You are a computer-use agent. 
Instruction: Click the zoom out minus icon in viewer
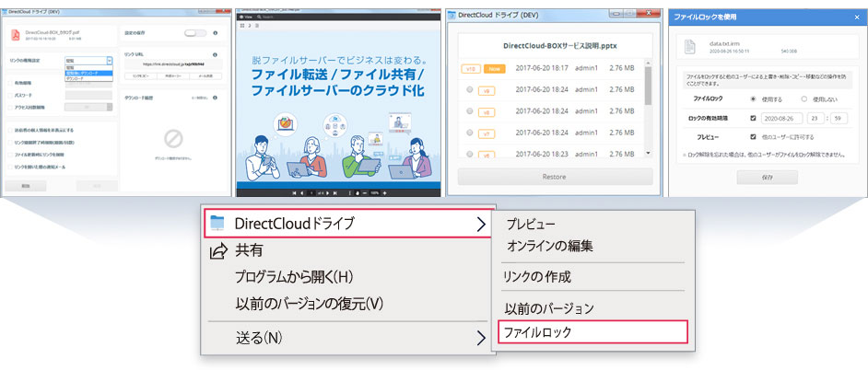(365, 193)
